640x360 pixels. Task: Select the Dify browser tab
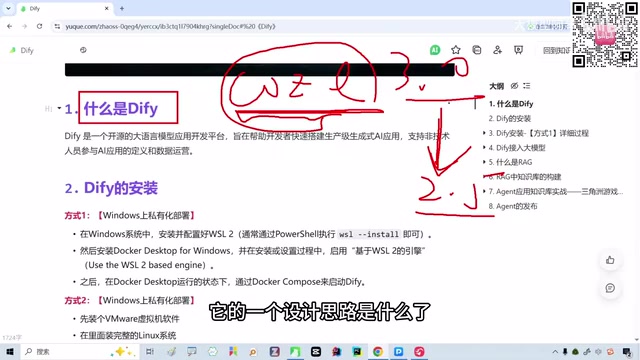[64, 8]
